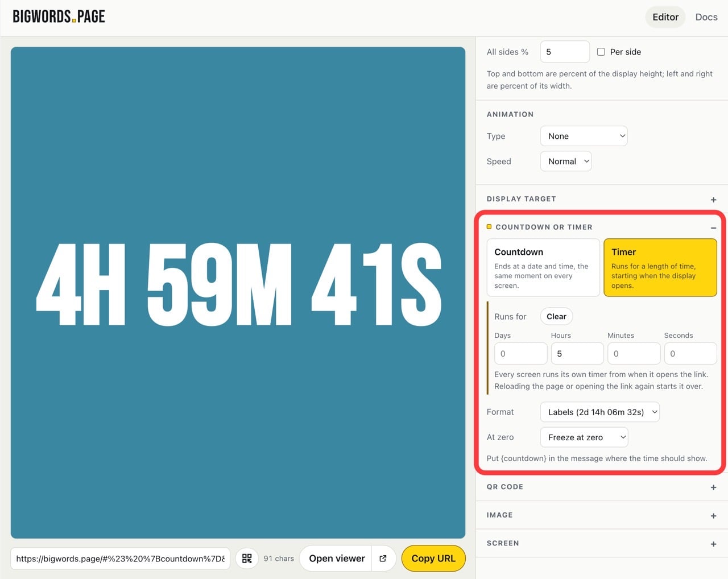
Task: Click the 91 chars label
Action: click(279, 559)
